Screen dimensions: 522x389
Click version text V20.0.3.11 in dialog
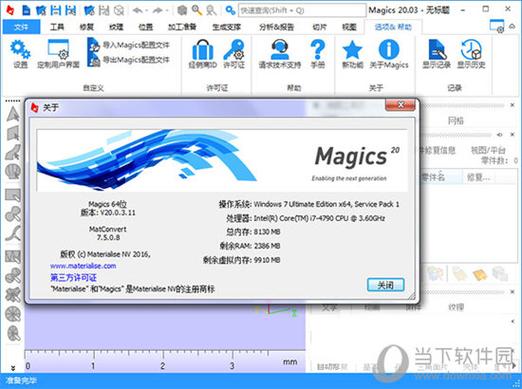[118, 212]
